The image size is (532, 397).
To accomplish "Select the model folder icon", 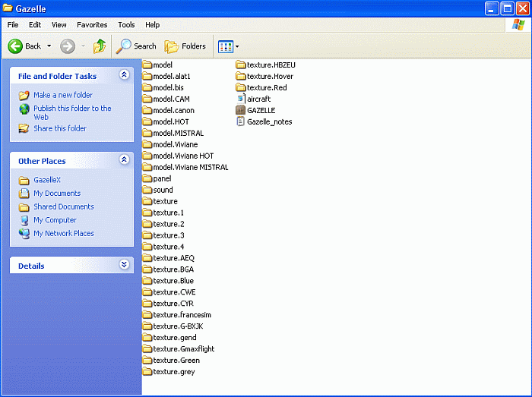I will pos(147,65).
